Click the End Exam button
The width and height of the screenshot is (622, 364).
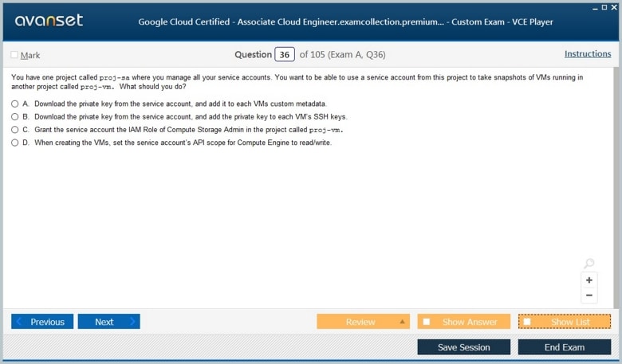coord(564,347)
